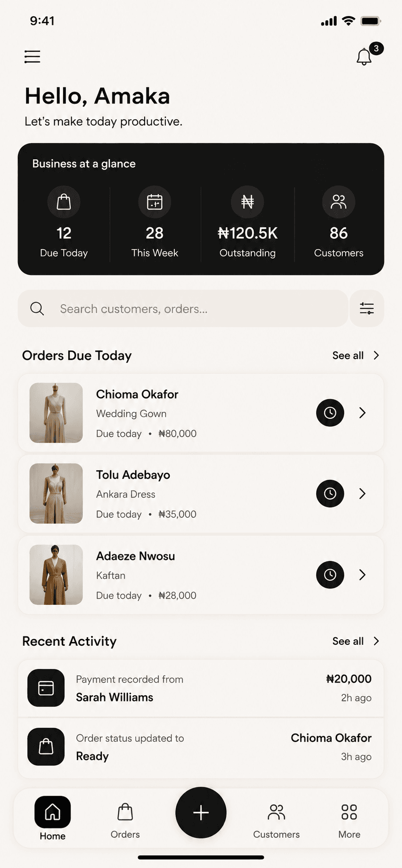Tap the cellular signal bars icon
Image resolution: width=402 pixels, height=868 pixels.
click(329, 21)
